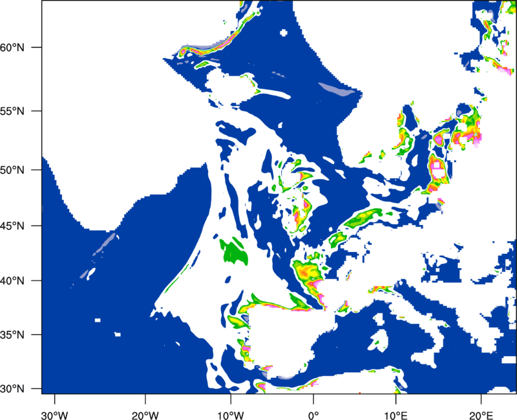Click the 10°E longitude label
Image resolution: width=517 pixels, height=420 pixels.
[x=396, y=415]
